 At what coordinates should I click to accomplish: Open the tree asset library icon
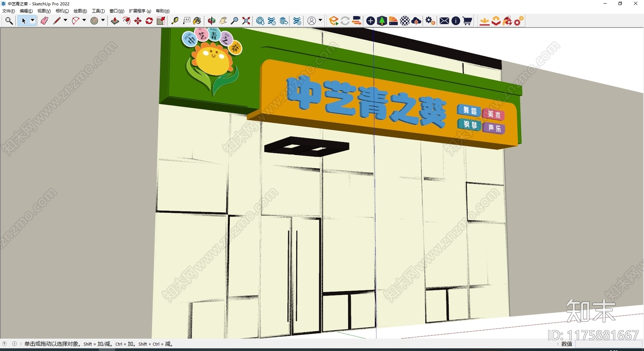(382, 21)
